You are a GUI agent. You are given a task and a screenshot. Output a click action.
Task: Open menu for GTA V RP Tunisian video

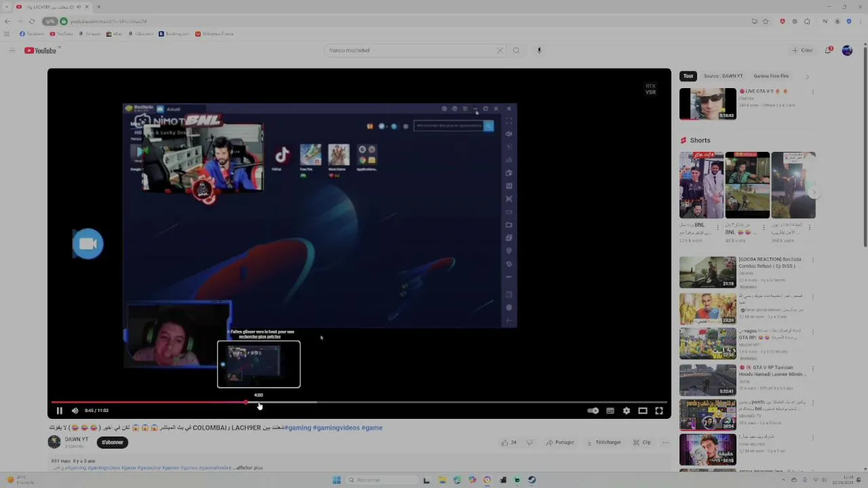[x=812, y=369]
